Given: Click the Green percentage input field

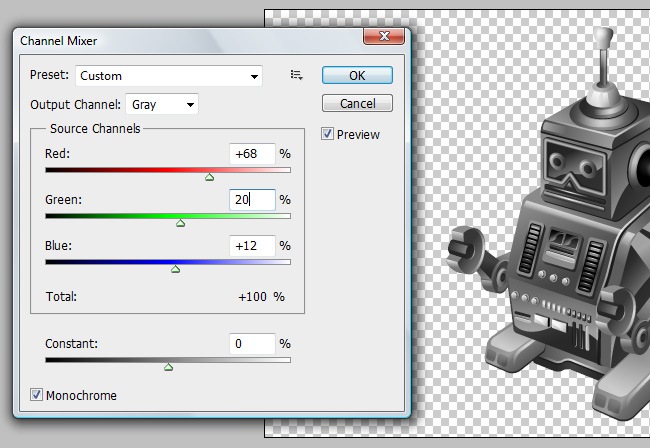Looking at the screenshot, I should pos(251,200).
